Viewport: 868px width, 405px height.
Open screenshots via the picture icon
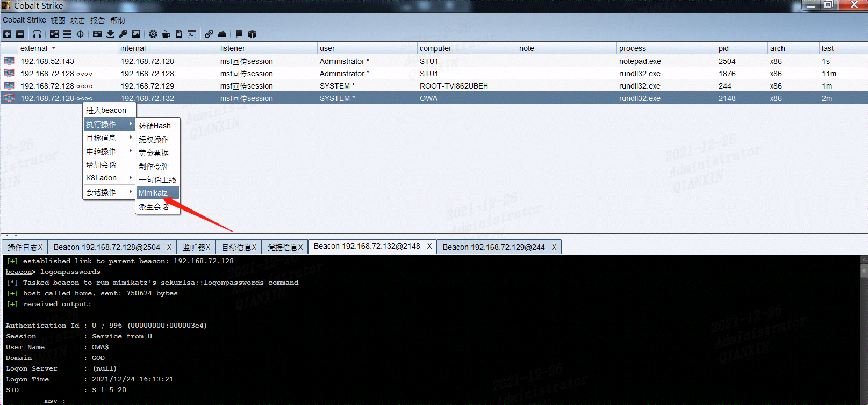[x=136, y=34]
